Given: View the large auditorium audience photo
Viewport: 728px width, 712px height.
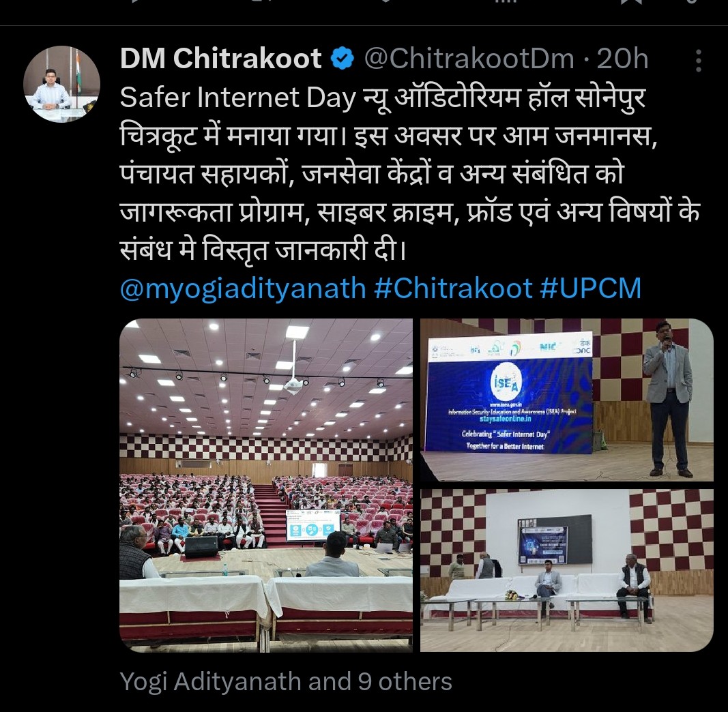Looking at the screenshot, I should click(x=266, y=486).
